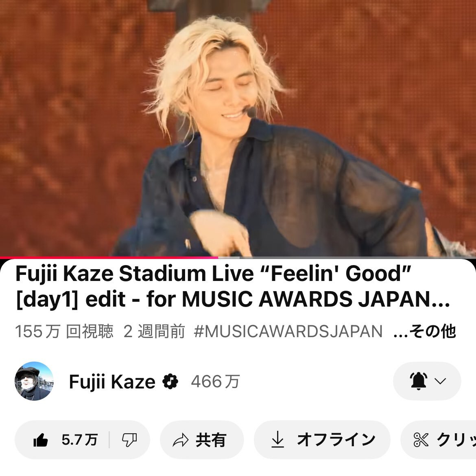Tap the share arrow icon

[180, 440]
